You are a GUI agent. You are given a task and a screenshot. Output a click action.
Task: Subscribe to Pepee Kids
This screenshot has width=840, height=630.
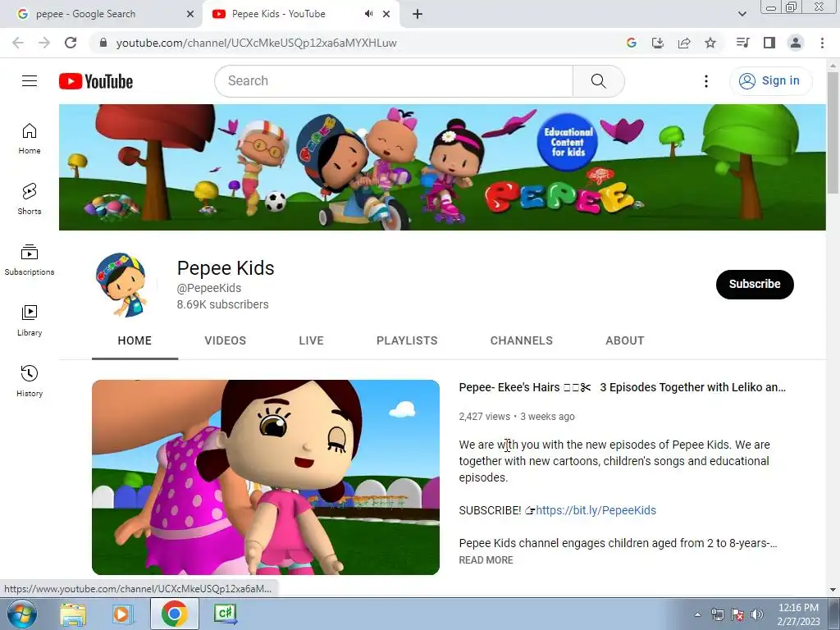tap(755, 285)
